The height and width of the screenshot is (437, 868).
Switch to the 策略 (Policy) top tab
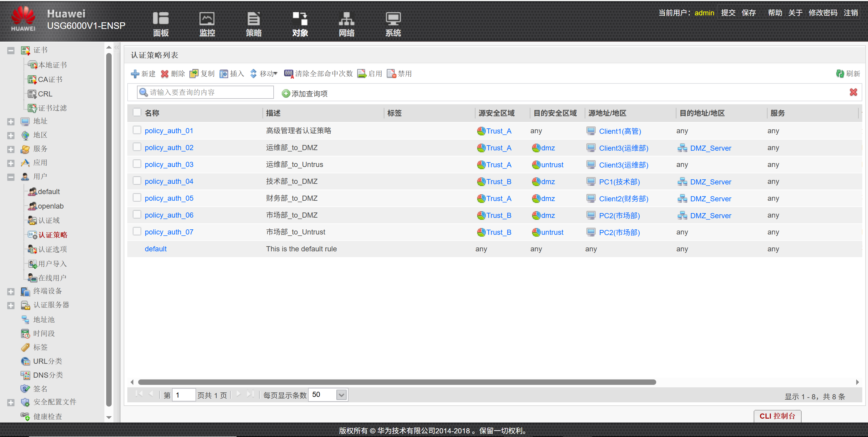[253, 24]
